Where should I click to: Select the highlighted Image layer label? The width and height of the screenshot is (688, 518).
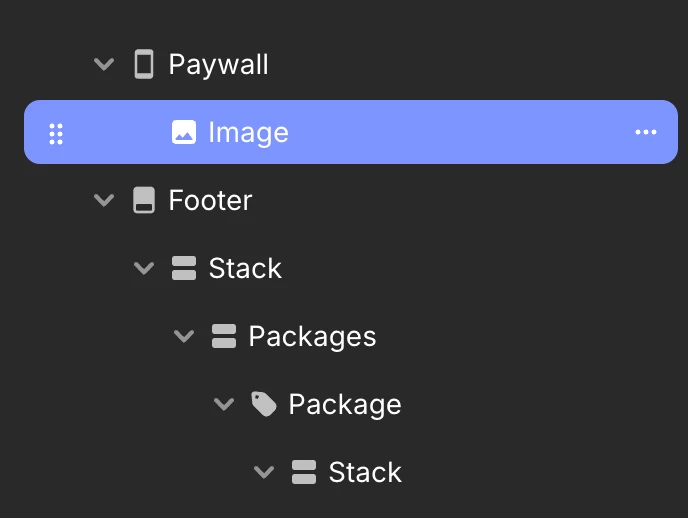(x=248, y=133)
